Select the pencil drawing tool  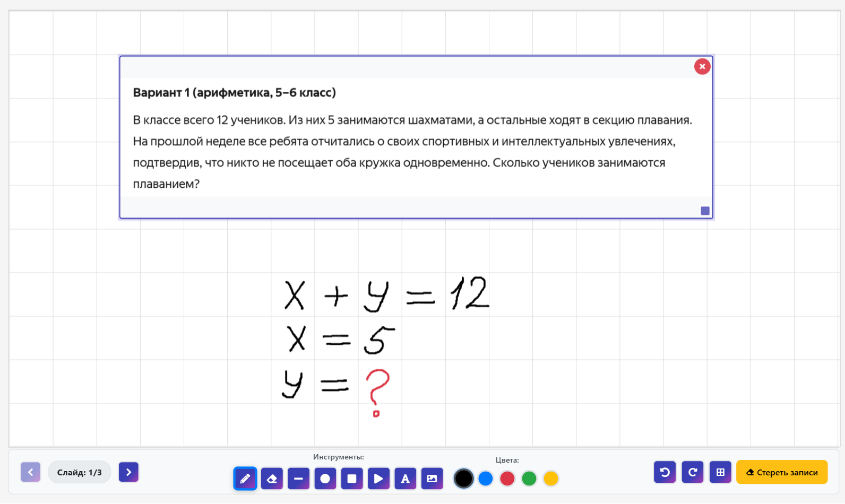tap(245, 479)
